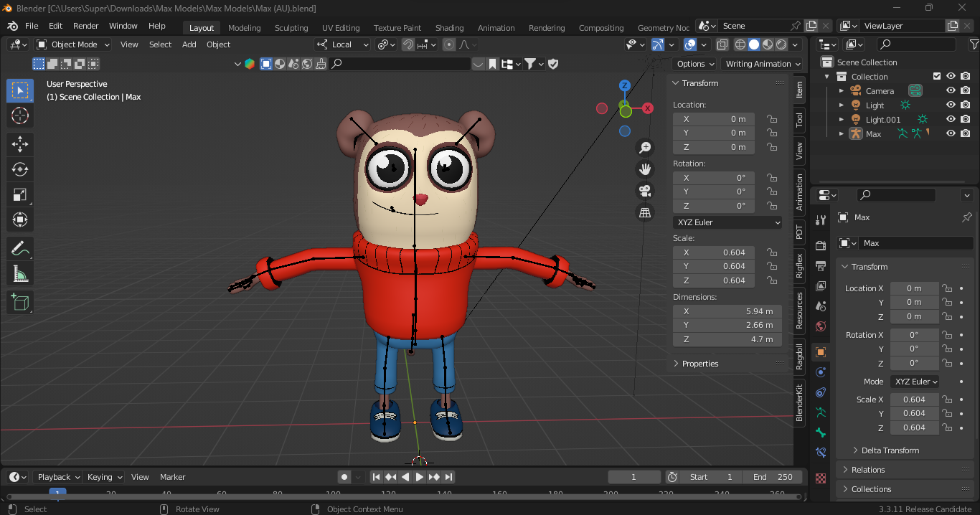980x515 pixels.
Task: Switch perspective/orthographic grid icon
Action: click(x=645, y=212)
